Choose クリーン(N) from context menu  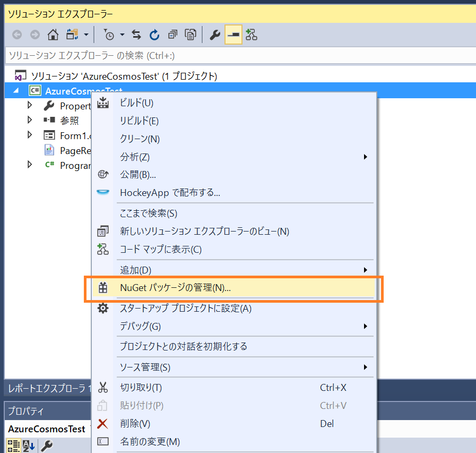234,139
